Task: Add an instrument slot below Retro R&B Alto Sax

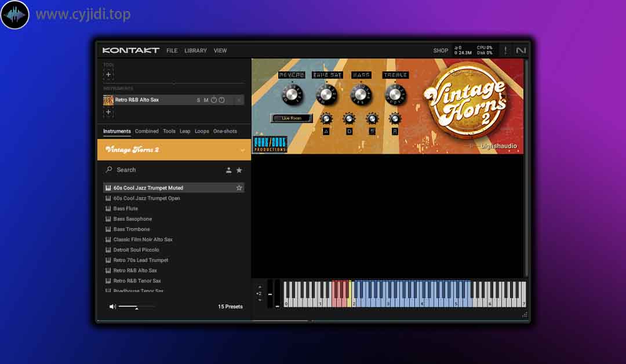Action: coord(108,112)
